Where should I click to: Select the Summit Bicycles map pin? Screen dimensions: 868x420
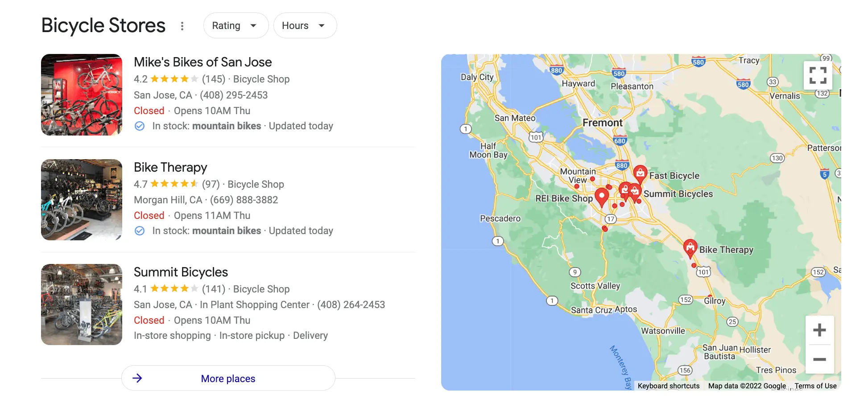click(635, 192)
